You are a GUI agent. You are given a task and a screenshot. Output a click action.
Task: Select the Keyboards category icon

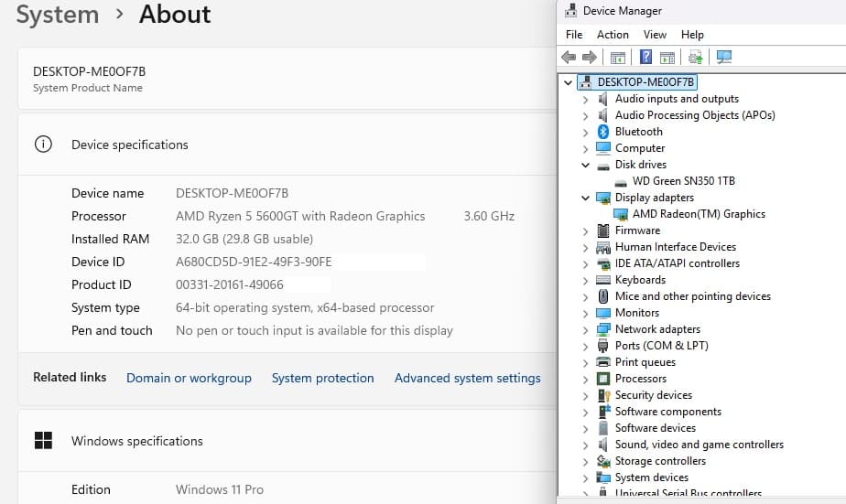(x=603, y=280)
